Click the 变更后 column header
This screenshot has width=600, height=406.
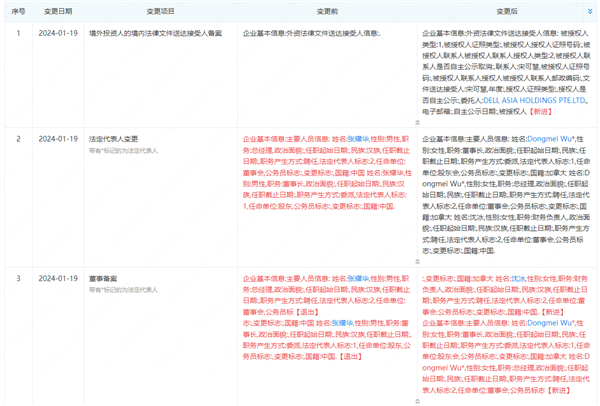(506, 9)
